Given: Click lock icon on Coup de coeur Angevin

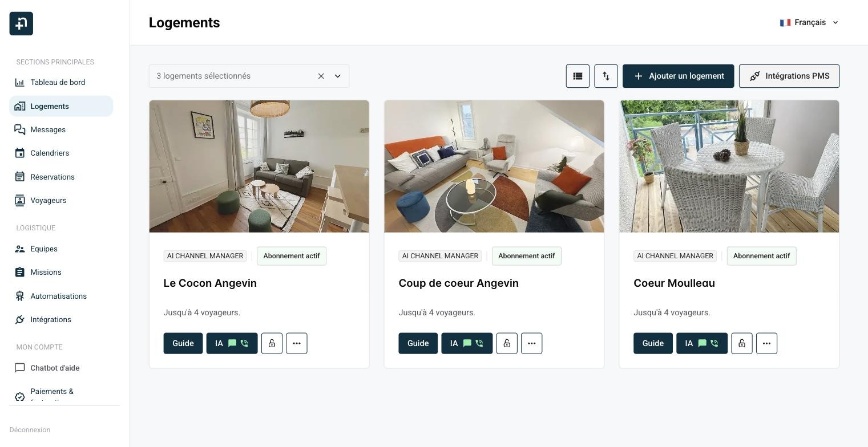Looking at the screenshot, I should [507, 343].
